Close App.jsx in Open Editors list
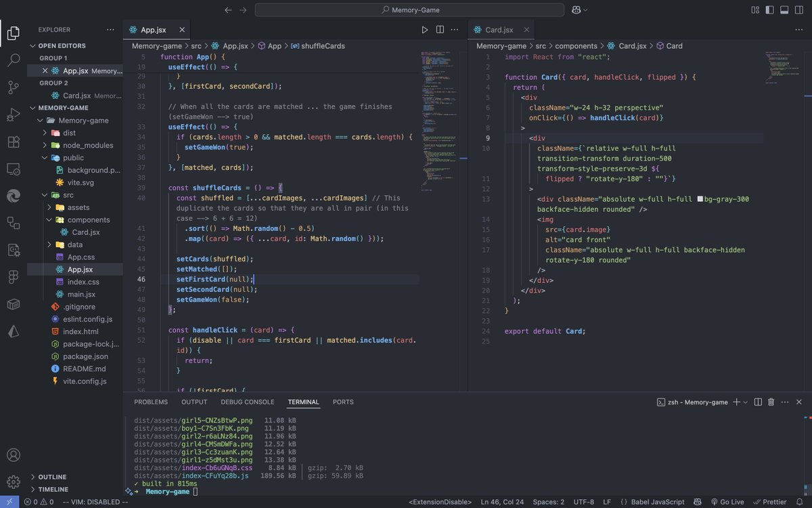Image resolution: width=812 pixels, height=508 pixels. 45,70
